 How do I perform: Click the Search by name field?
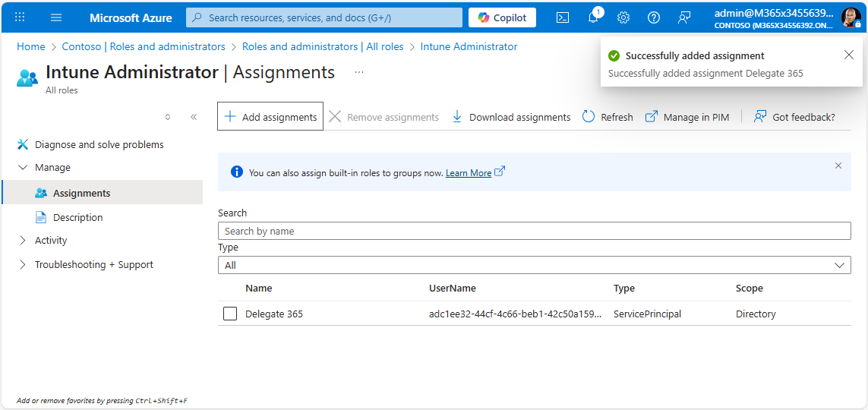click(x=534, y=231)
